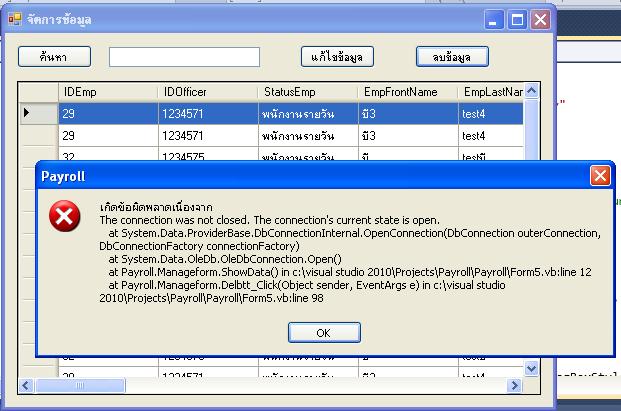Close the จัดการข้อมูล window

540,19
